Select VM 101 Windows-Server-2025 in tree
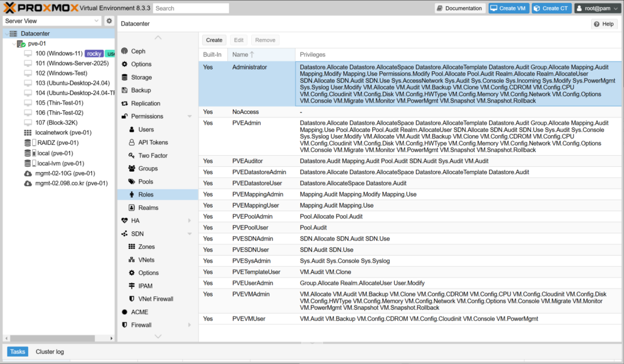Image resolution: width=624 pixels, height=364 pixels. tap(71, 63)
